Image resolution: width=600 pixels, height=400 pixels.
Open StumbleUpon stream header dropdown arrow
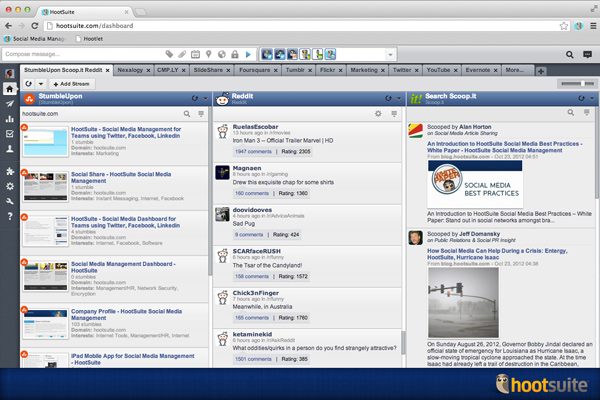(205, 98)
